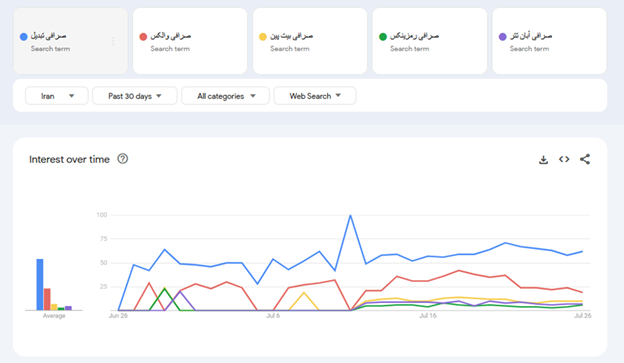This screenshot has width=624, height=363.
Task: Click the blue term color dot
Action: [x=23, y=37]
